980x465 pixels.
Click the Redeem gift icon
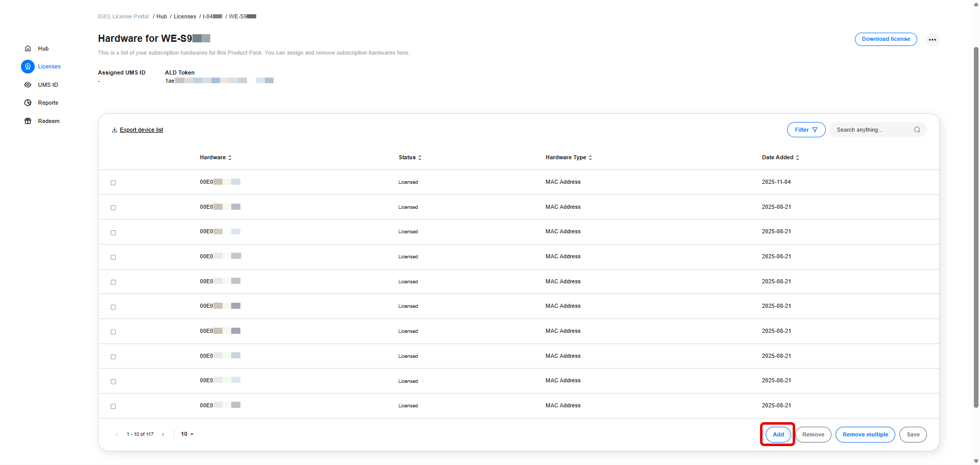pyautogui.click(x=28, y=121)
